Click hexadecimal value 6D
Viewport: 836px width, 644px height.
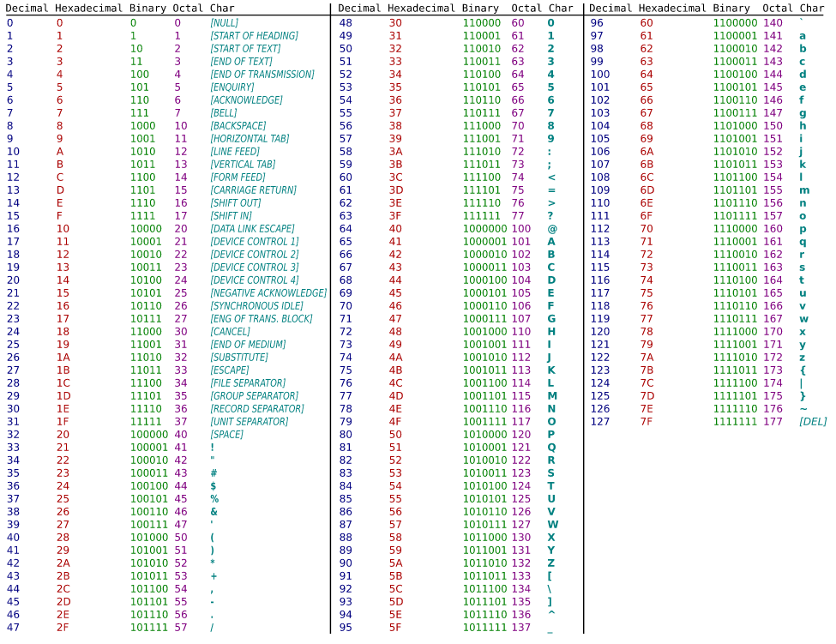pos(647,190)
